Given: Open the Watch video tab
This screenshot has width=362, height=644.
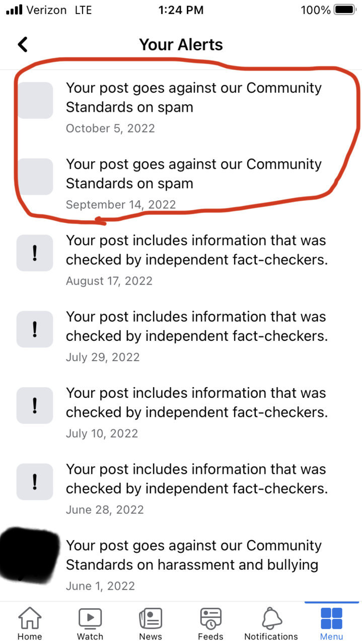Looking at the screenshot, I should [90, 624].
